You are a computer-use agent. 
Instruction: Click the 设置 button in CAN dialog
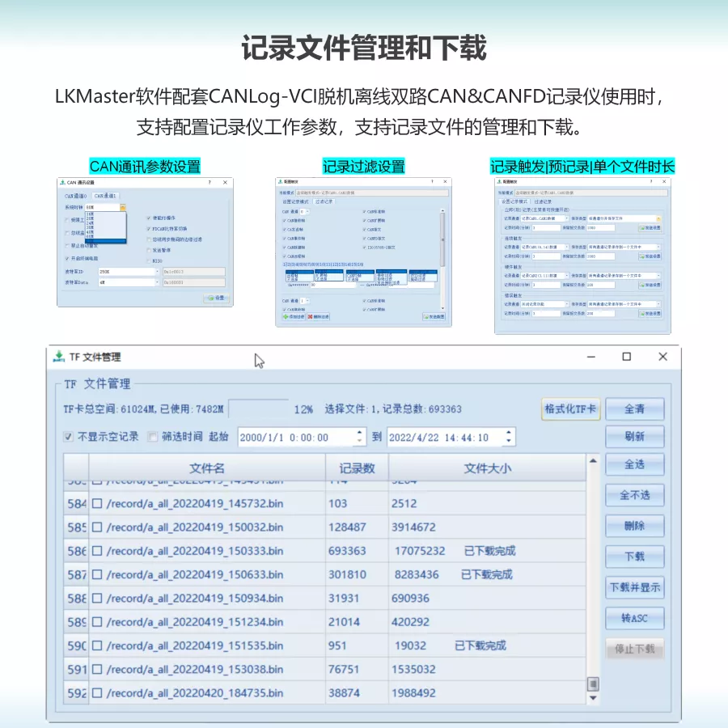(217, 298)
